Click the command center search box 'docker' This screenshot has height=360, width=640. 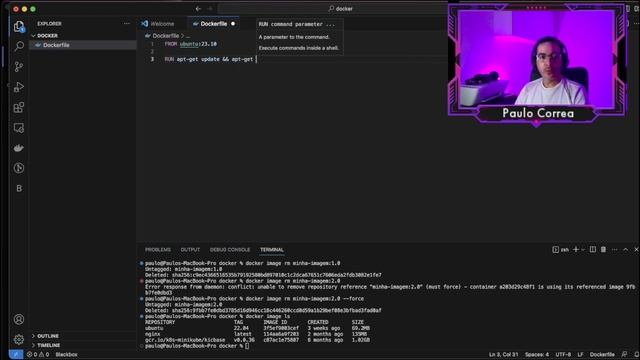[341, 9]
